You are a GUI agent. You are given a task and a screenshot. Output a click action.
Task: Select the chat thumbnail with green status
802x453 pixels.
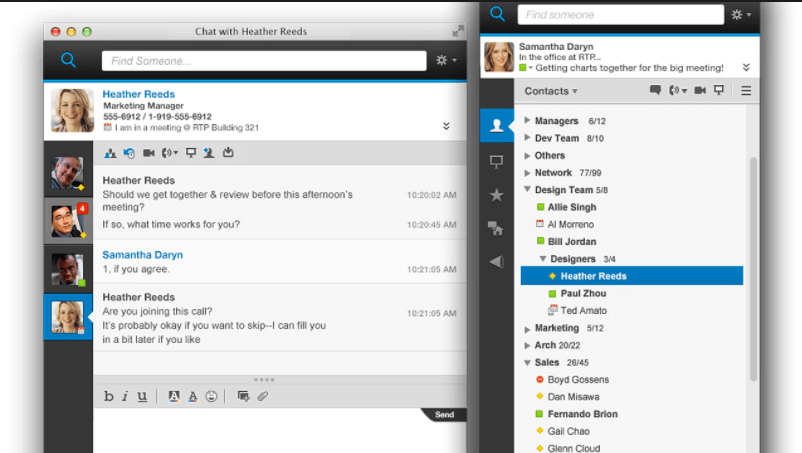(x=68, y=269)
